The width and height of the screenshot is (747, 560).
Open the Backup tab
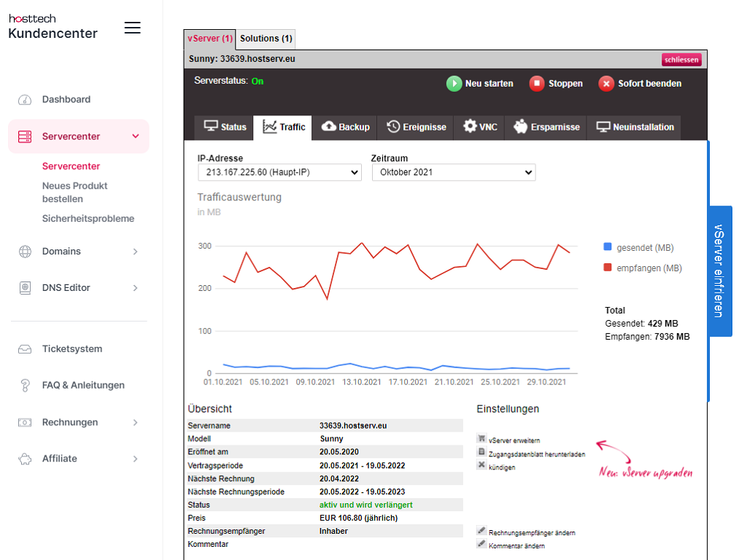pyautogui.click(x=345, y=127)
